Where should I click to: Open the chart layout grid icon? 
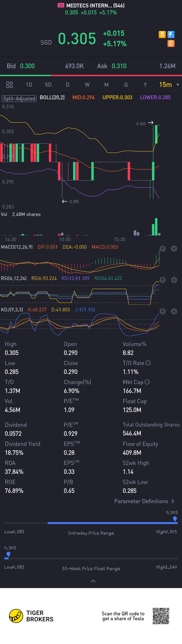[x=9, y=85]
